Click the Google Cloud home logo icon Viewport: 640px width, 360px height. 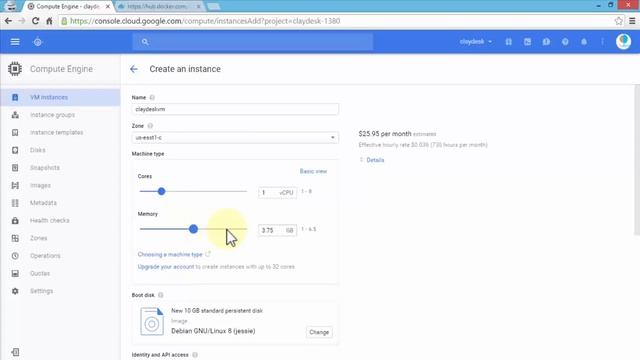(38, 42)
